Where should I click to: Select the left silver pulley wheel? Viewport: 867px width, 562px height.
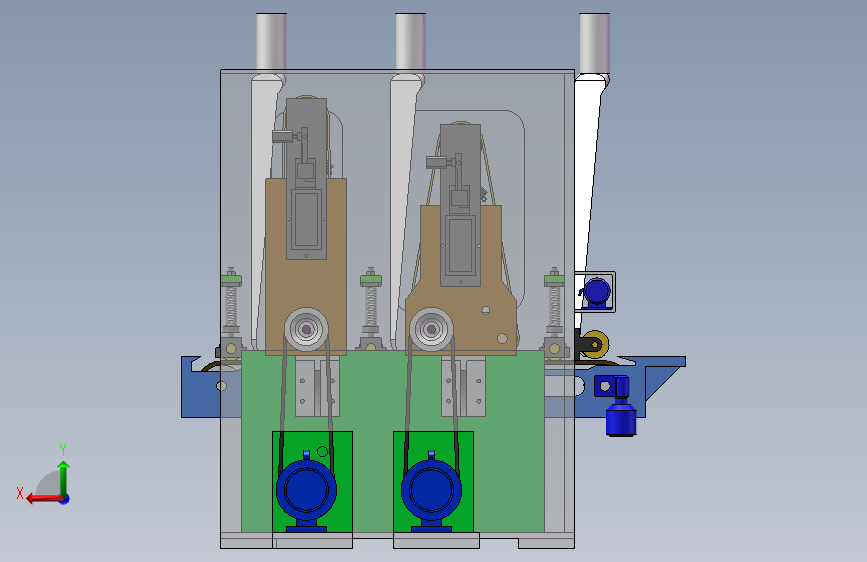pos(306,329)
